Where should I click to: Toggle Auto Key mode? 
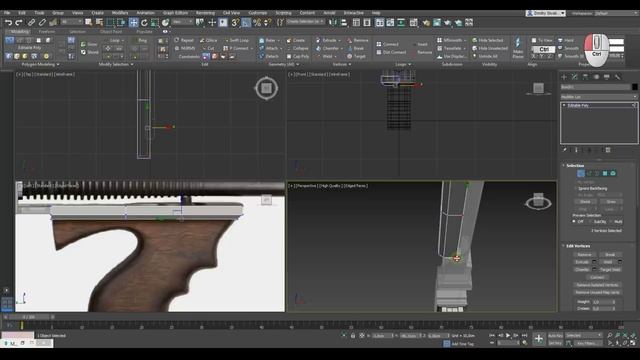[555, 336]
